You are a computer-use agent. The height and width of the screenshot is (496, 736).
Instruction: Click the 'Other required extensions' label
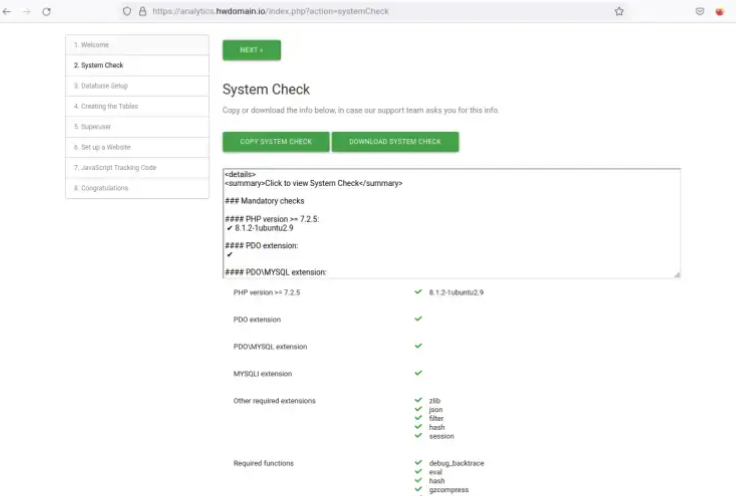tap(274, 401)
